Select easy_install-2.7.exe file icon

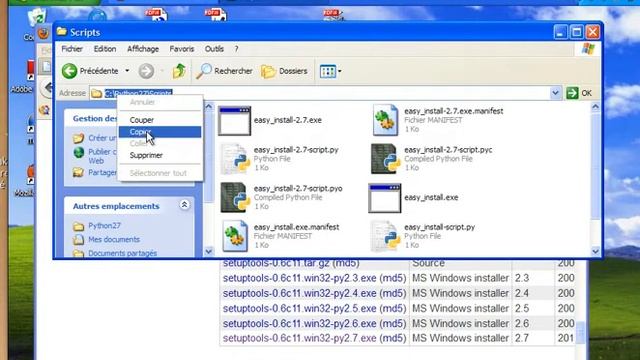pos(234,121)
